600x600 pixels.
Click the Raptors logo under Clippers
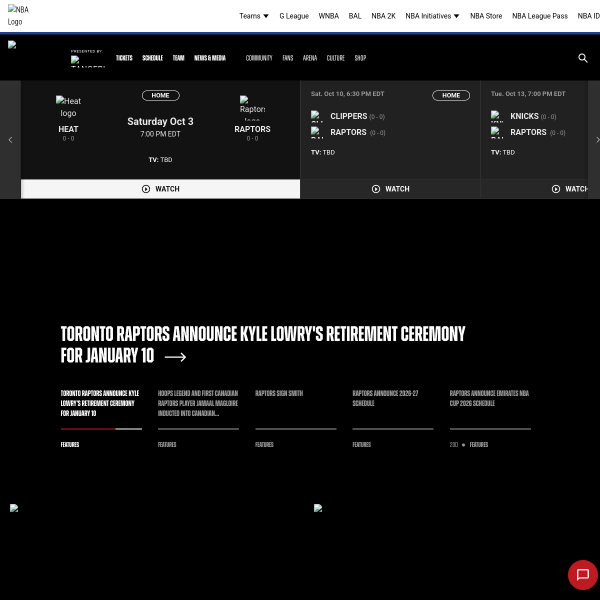pos(317,132)
